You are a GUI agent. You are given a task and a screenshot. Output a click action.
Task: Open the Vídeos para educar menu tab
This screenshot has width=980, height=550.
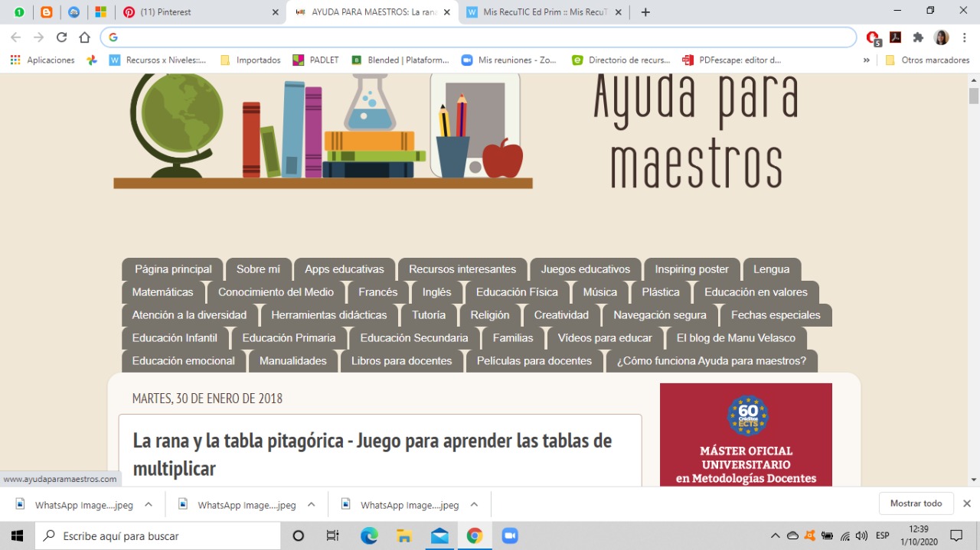[605, 338]
